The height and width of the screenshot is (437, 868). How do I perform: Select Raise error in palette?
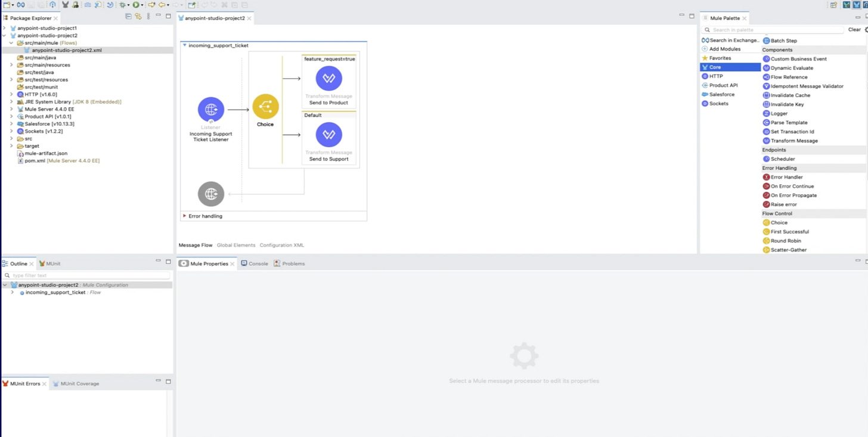click(x=783, y=204)
